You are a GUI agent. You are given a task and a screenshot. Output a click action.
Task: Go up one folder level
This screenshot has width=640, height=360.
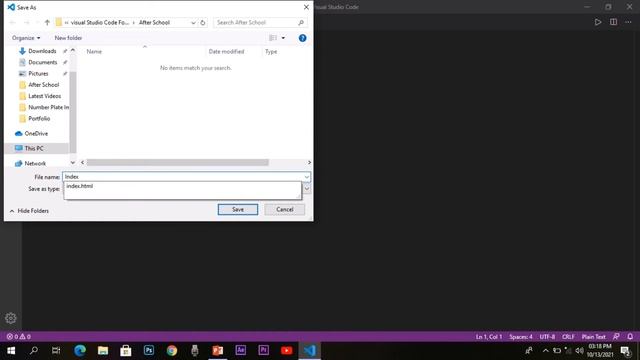(47, 22)
